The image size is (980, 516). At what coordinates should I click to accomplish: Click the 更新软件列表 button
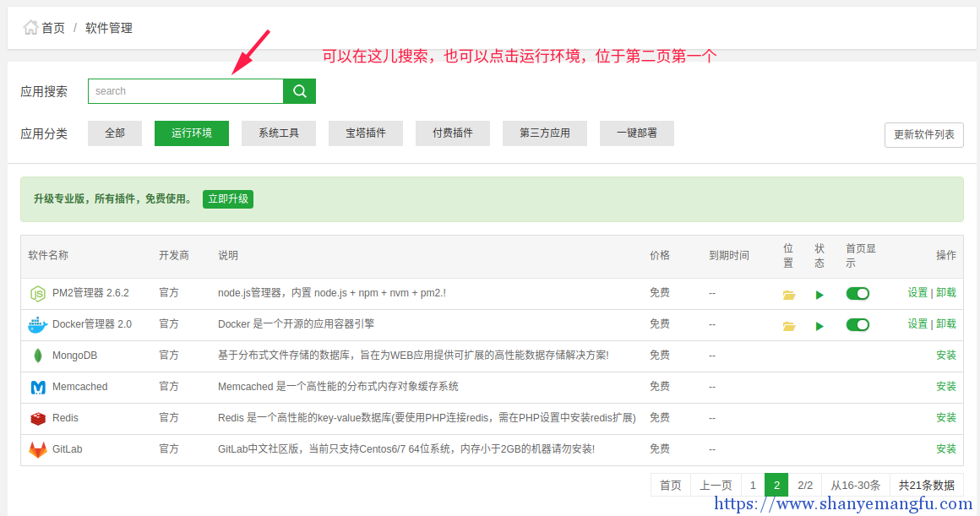[x=923, y=135]
